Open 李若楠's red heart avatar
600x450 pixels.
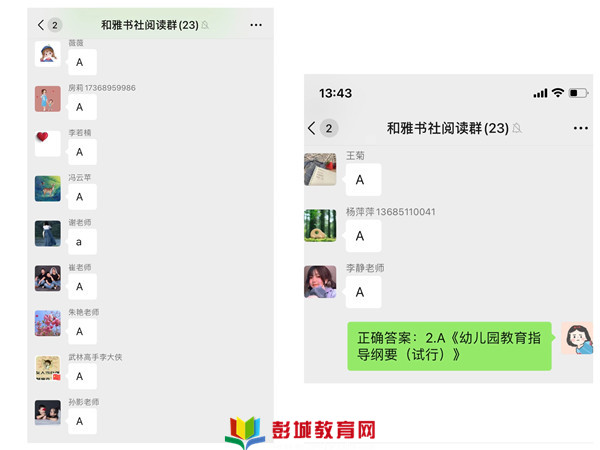[x=48, y=144]
